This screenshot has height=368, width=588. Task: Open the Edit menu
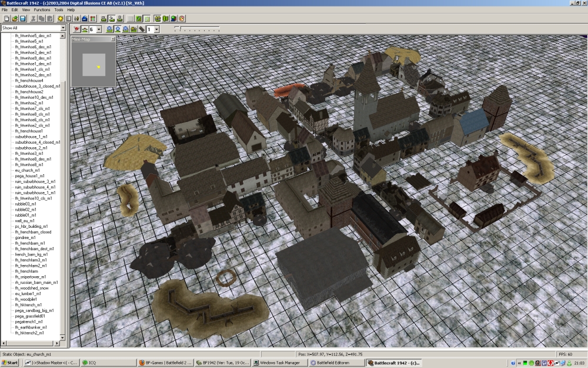[15, 10]
